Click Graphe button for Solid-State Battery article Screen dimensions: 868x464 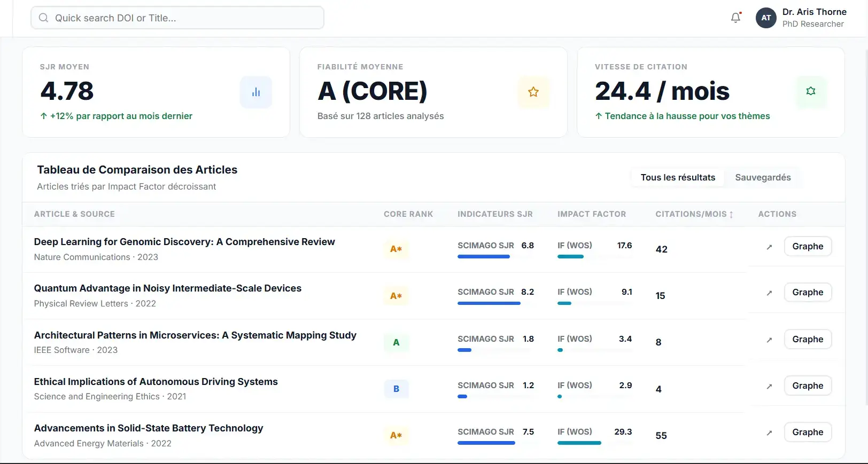[807, 432]
